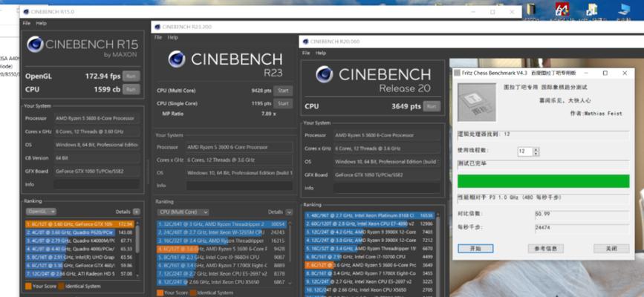Image resolution: width=644 pixels, height=297 pixels.
Task: Run the CPU test in Cinebench R20
Action: pos(432,106)
